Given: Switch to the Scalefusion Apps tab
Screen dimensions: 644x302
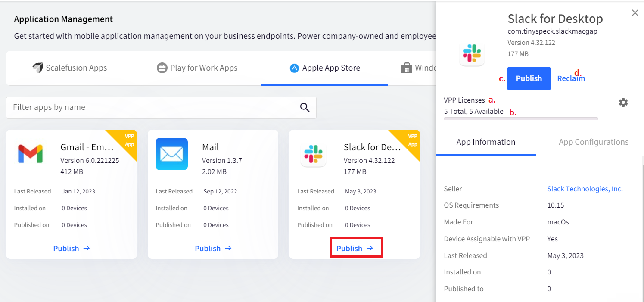Looking at the screenshot, I should [x=69, y=68].
